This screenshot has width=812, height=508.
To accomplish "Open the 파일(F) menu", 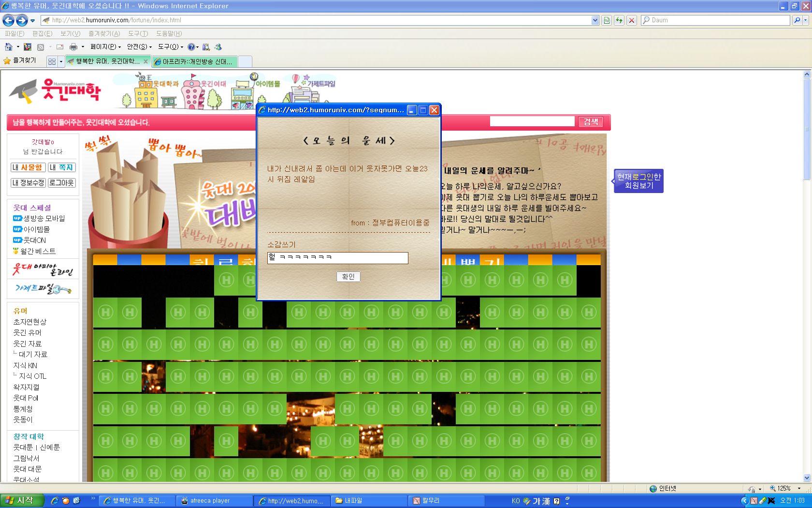I will point(14,33).
